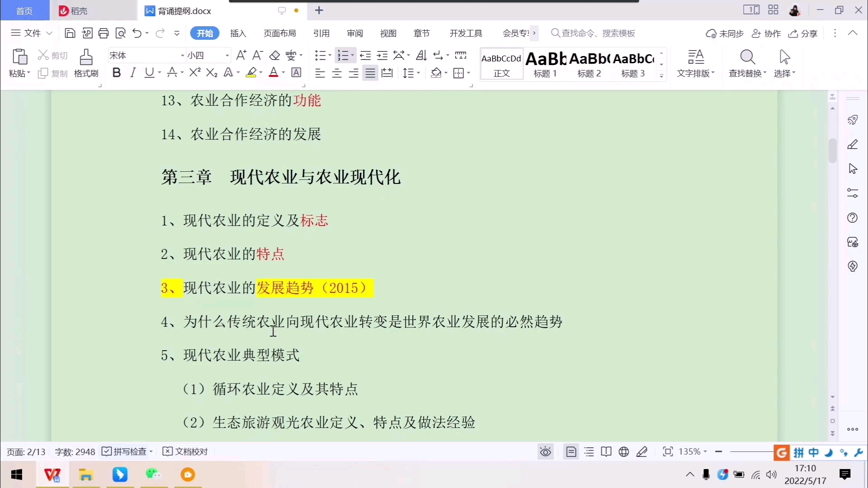Click the 拼写检查 status bar button

click(x=127, y=451)
